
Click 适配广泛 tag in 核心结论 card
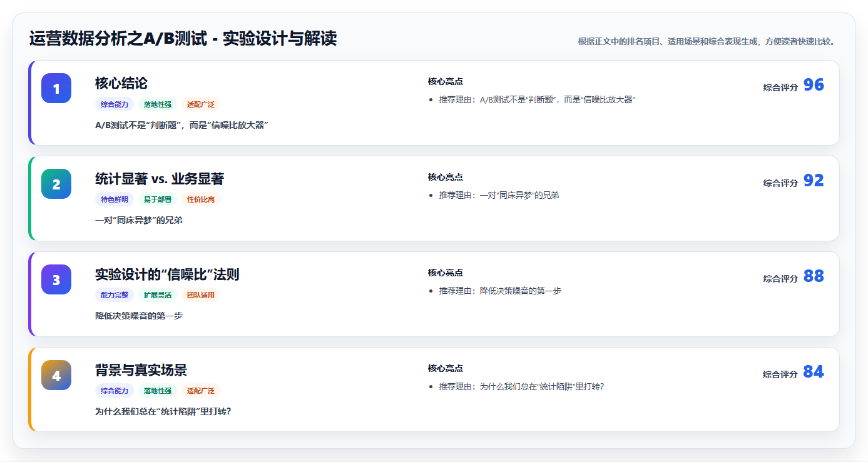[x=201, y=104]
